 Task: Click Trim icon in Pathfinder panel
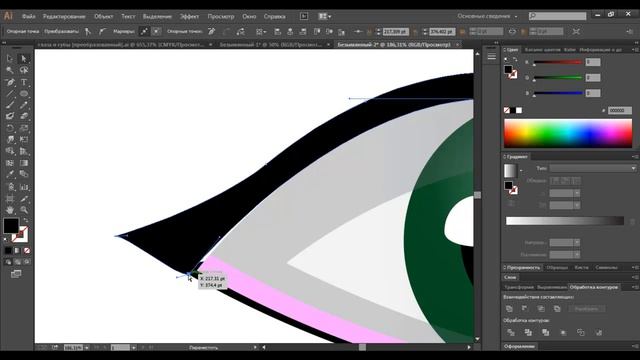tap(528, 332)
